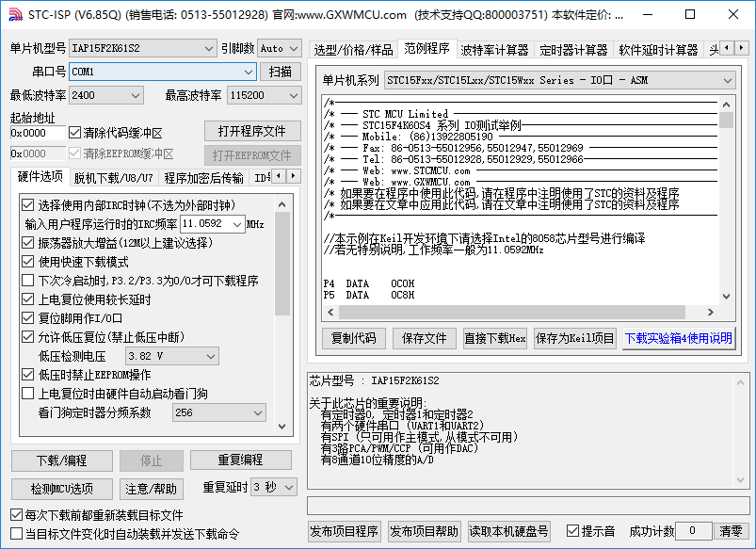Click the up arrow of the hardware options scrollbar

point(282,204)
